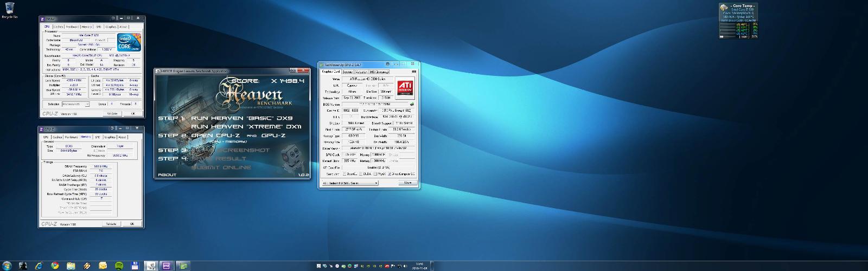Open the MSI Giveaway tab in GPU-Z
Viewport: 868px width, 271px height.
(379, 72)
